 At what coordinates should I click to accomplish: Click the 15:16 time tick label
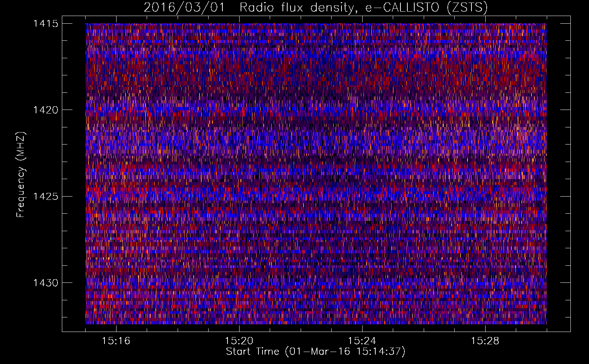116,341
